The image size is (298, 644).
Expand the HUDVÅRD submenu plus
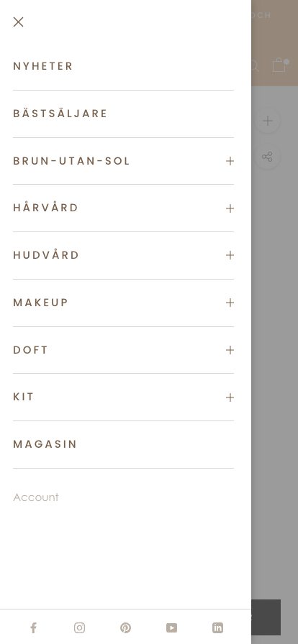[230, 255]
